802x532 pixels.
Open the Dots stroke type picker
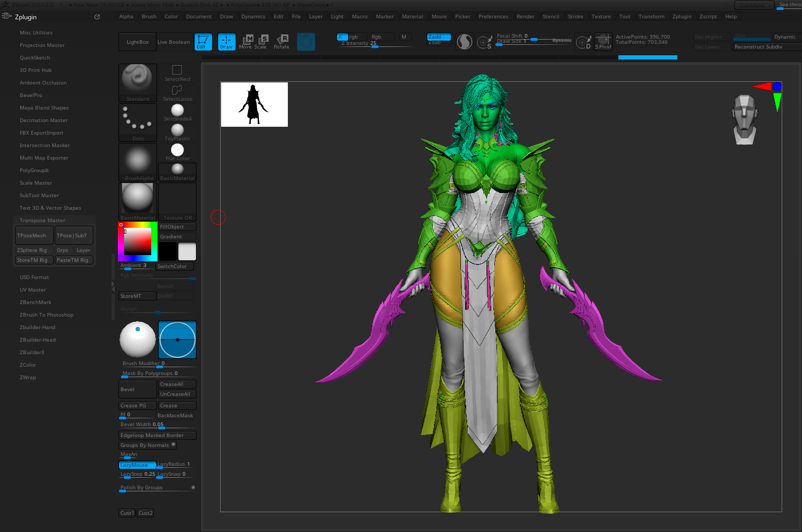coord(138,123)
